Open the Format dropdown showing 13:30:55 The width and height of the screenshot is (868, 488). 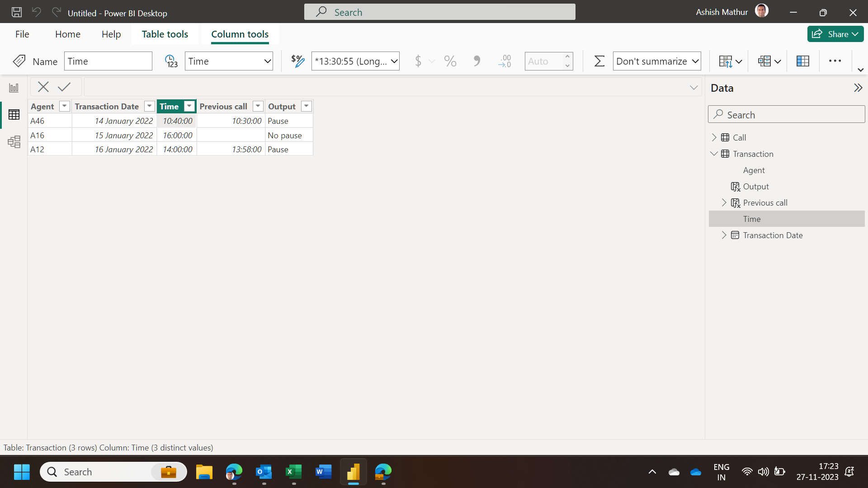point(355,61)
